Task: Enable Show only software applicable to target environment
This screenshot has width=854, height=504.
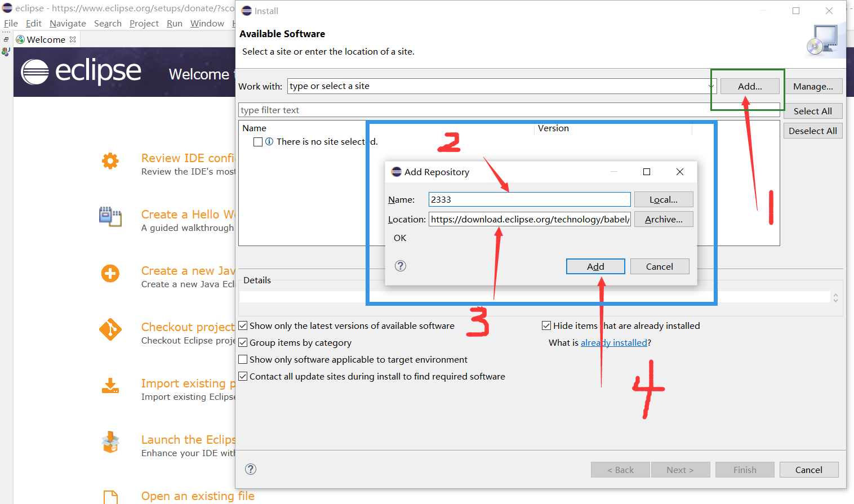Action: (x=243, y=359)
